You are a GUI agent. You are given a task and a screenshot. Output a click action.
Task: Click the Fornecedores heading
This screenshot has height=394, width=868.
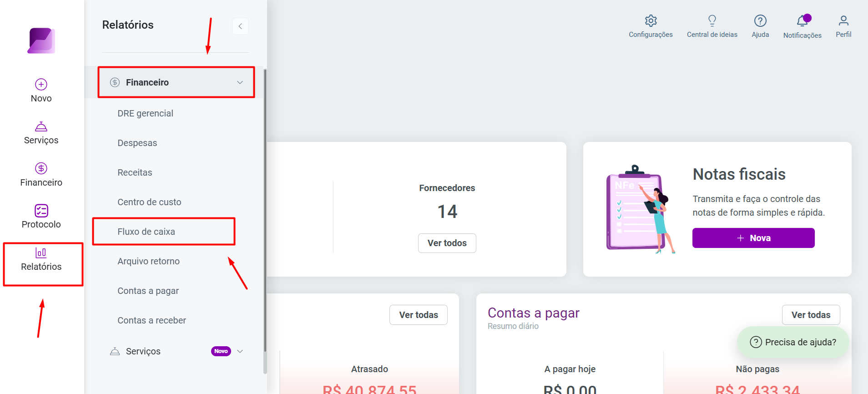[x=447, y=188]
